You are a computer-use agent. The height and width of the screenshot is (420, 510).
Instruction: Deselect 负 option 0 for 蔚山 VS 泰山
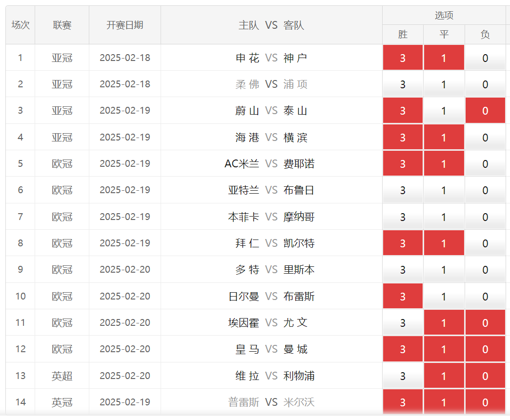(x=485, y=111)
